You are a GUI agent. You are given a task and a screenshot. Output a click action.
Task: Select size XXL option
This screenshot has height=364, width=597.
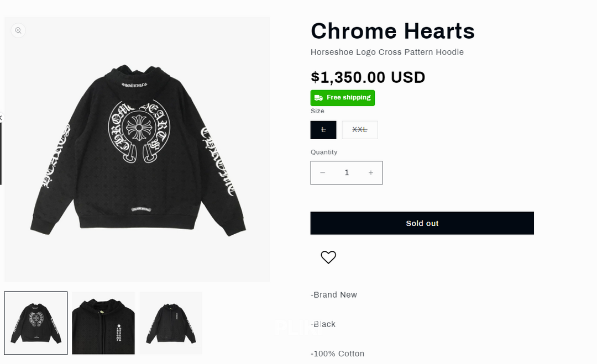(360, 130)
